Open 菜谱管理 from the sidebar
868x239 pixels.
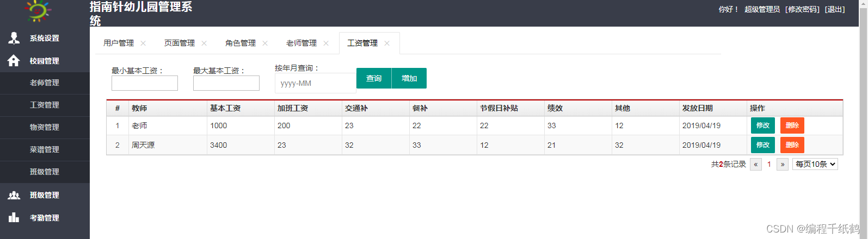point(45,150)
